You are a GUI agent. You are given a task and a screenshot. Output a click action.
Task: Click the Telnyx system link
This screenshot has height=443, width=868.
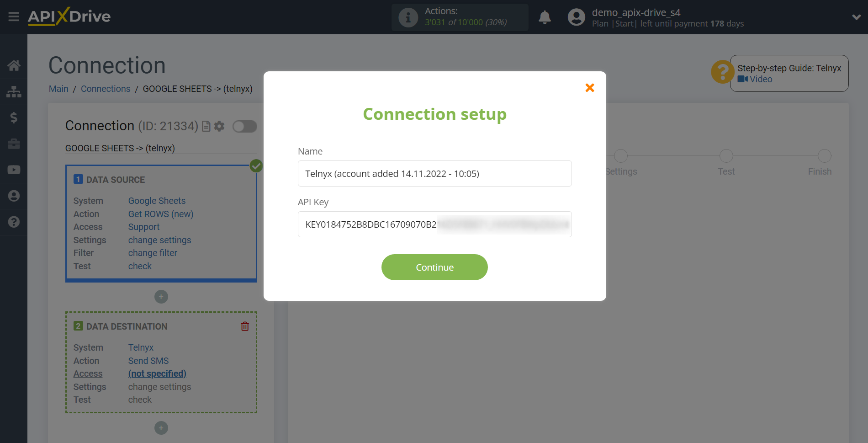141,347
